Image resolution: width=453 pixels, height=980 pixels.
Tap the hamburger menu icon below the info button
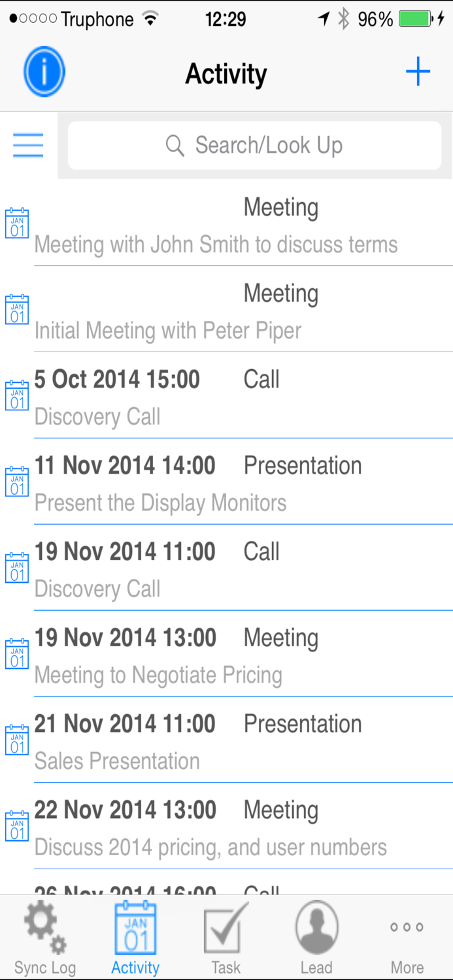pos(28,145)
